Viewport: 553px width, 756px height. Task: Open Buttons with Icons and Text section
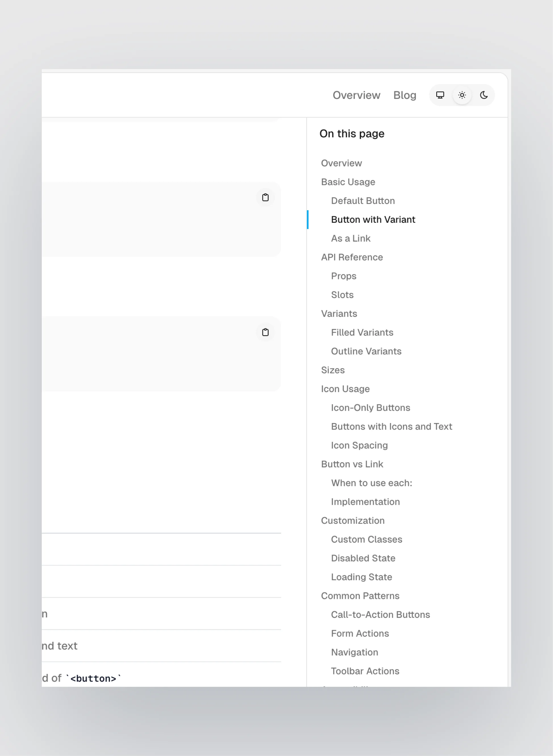coord(392,426)
